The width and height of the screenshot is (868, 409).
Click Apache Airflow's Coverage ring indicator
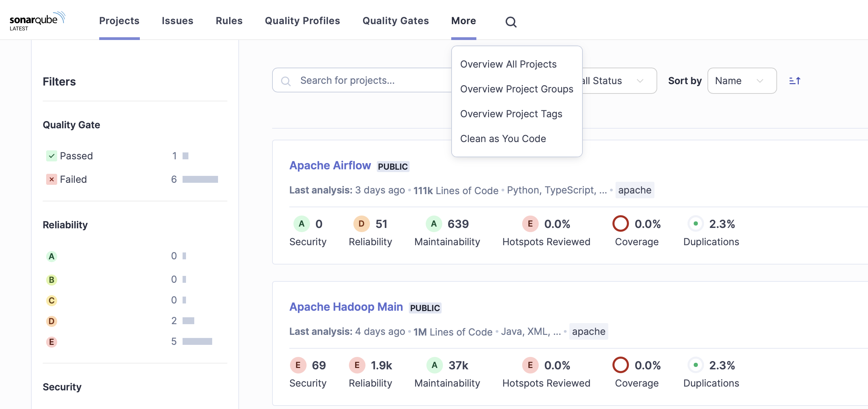[620, 224]
